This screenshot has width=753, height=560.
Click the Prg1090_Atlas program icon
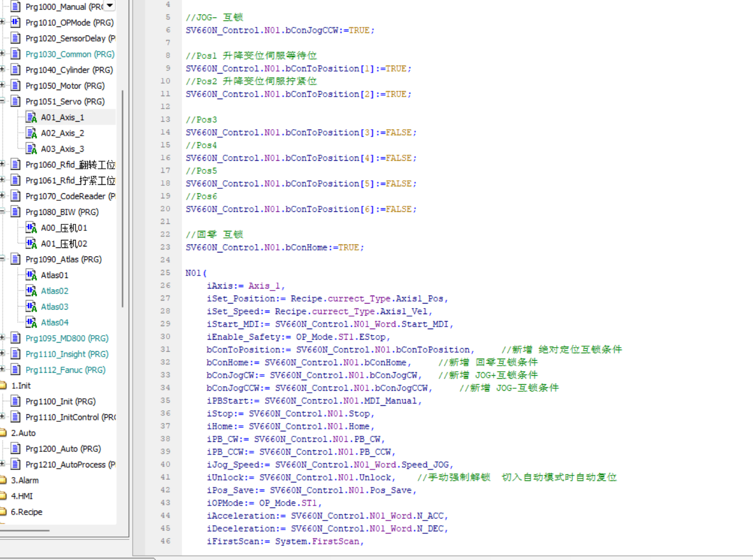16,259
